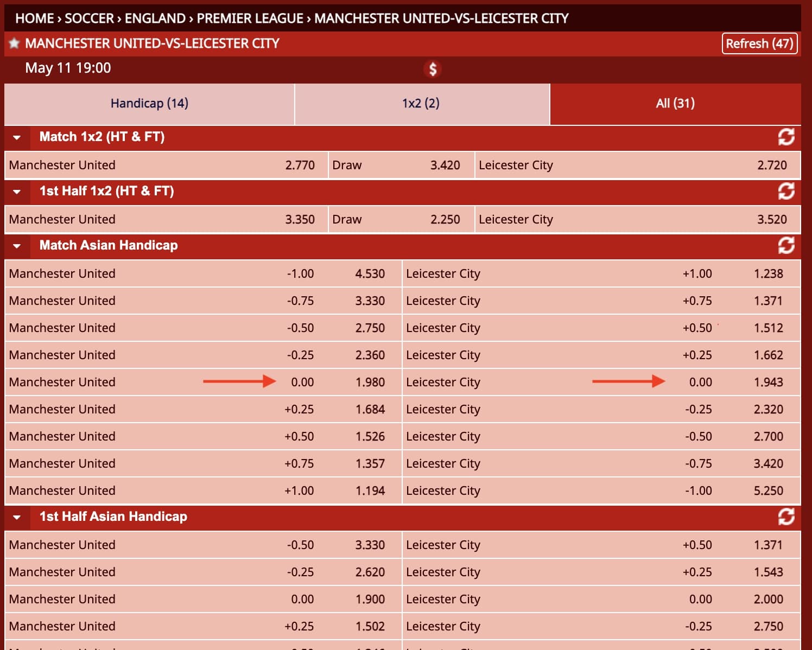Select Leicester City -0.75 at 3.420
Image resolution: width=812 pixels, height=650 pixels.
(601, 463)
